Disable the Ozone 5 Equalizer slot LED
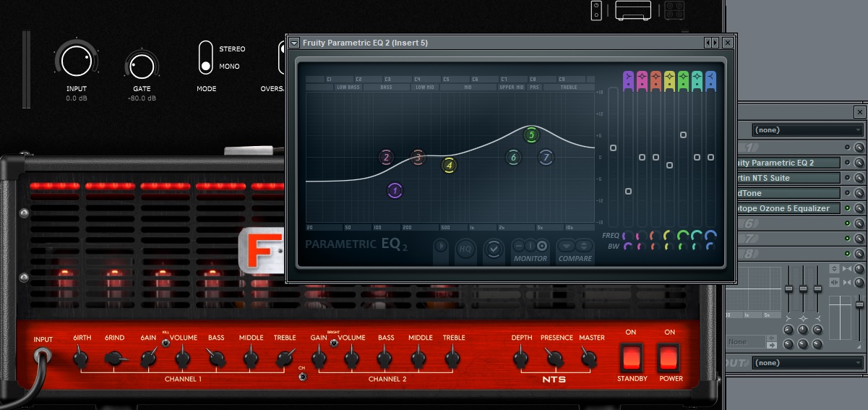This screenshot has height=410, width=868. (848, 208)
